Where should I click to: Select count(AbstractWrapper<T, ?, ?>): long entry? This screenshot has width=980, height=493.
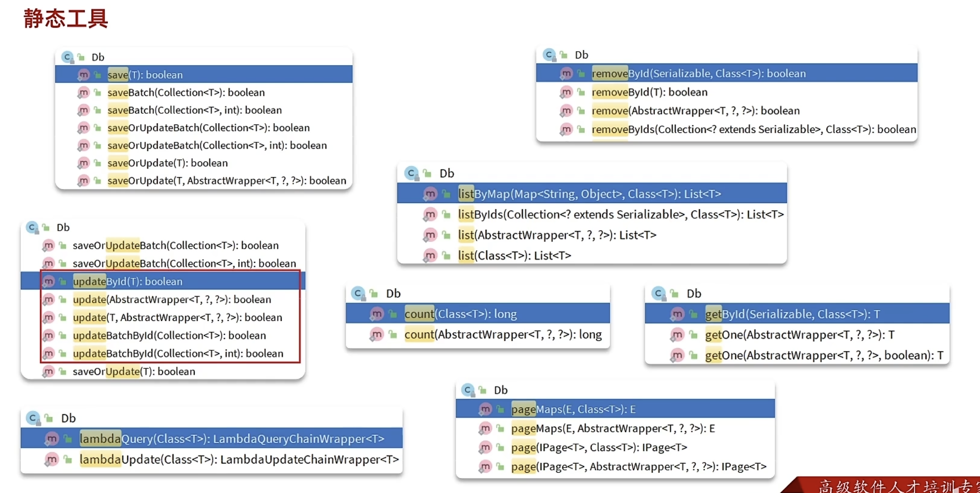click(503, 334)
